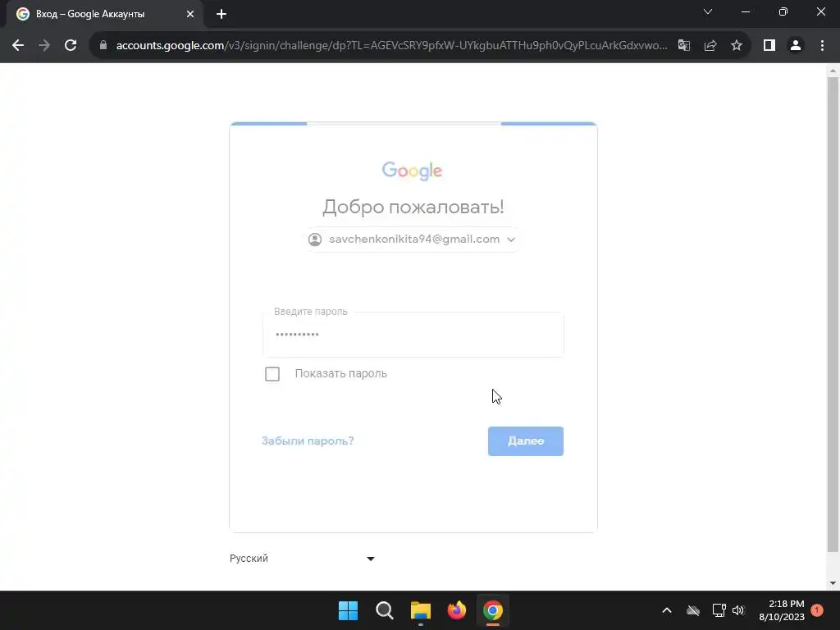Click the browser forward arrow
Image resolution: width=840 pixels, height=630 pixels.
point(44,46)
